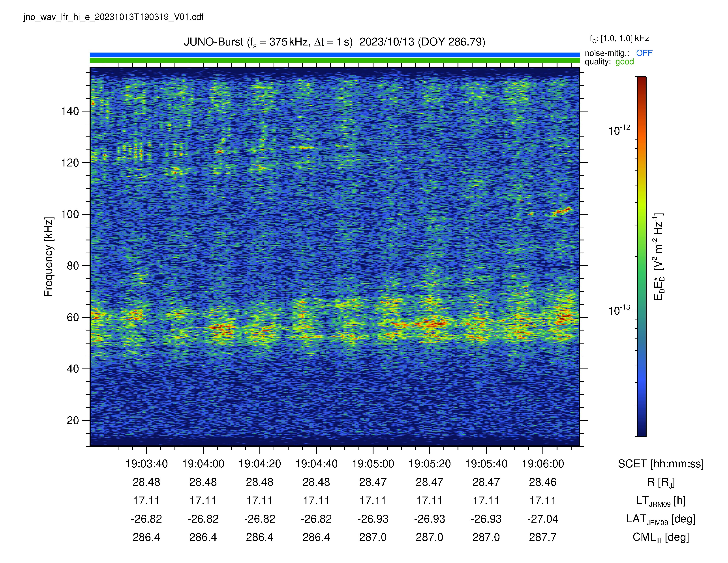Click the 10^-12 colorbar tick label
Image resolution: width=728 pixels, height=563 pixels.
click(x=619, y=130)
